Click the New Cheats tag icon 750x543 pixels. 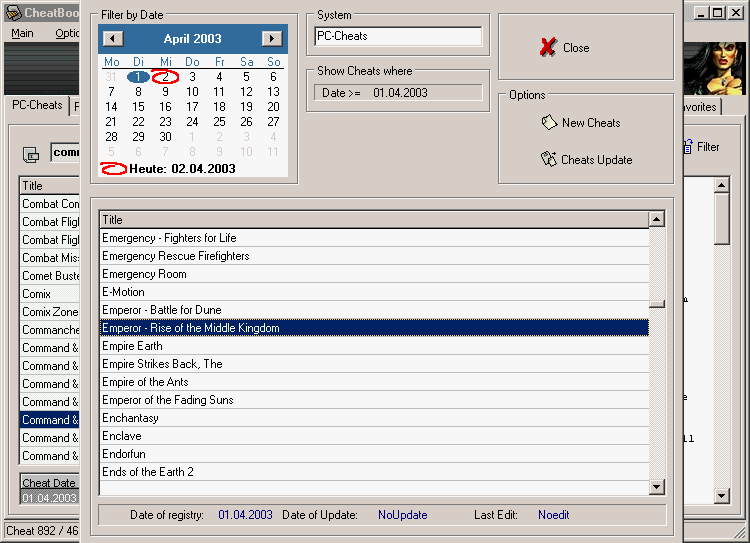coord(548,123)
